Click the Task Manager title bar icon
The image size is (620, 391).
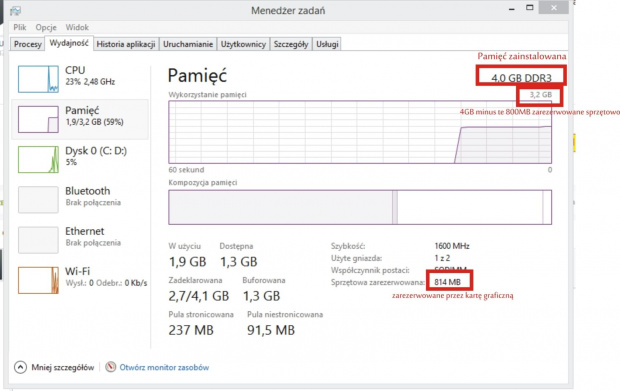pos(15,11)
